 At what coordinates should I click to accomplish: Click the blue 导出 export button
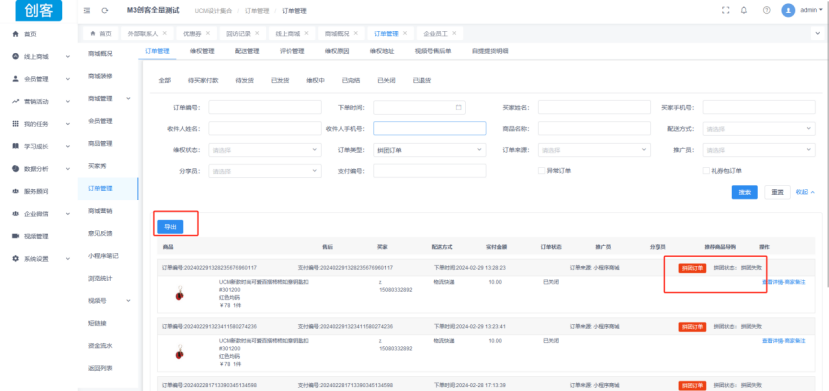pos(170,227)
